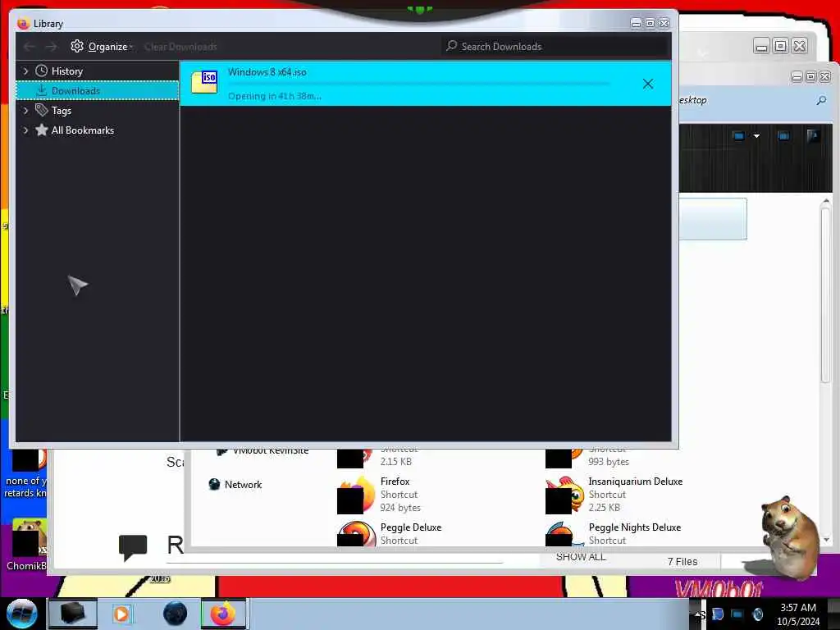Click the Windows 8 x64.iso file icon
The image size is (840, 630).
click(x=204, y=82)
